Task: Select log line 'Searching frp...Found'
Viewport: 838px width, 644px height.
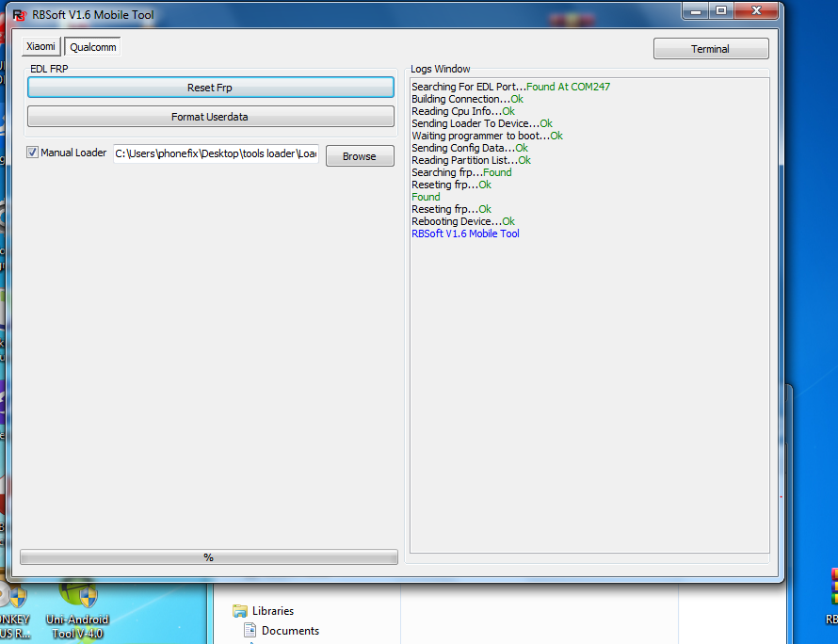Action: [x=461, y=172]
